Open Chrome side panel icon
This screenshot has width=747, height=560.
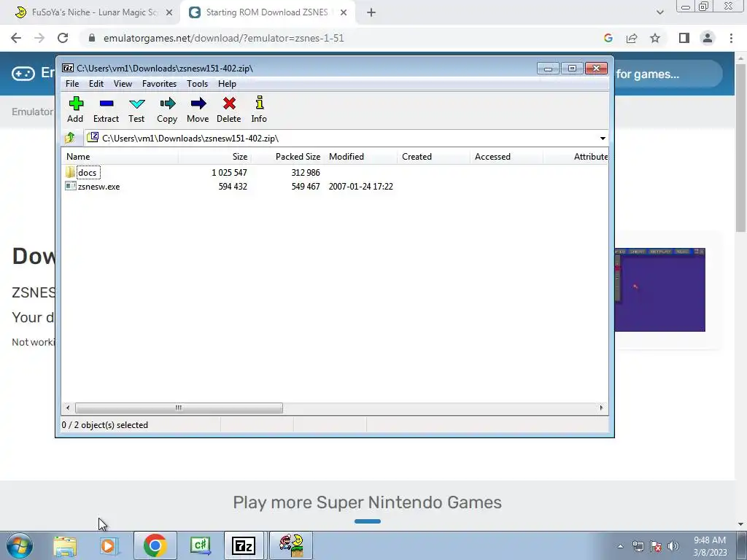pyautogui.click(x=684, y=38)
